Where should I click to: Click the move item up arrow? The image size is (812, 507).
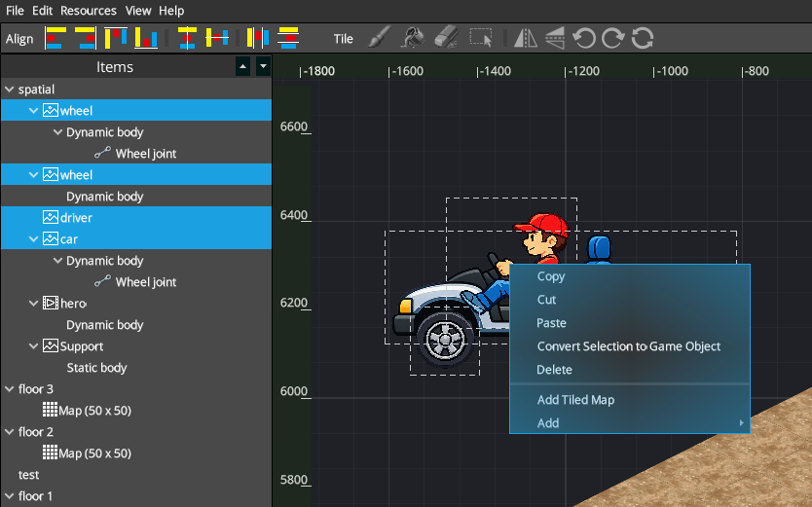tap(242, 66)
